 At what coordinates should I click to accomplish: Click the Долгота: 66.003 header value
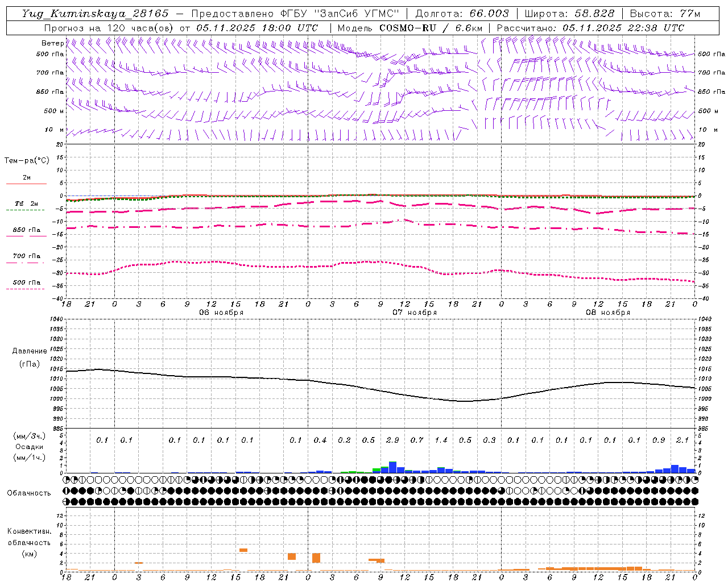pos(462,14)
